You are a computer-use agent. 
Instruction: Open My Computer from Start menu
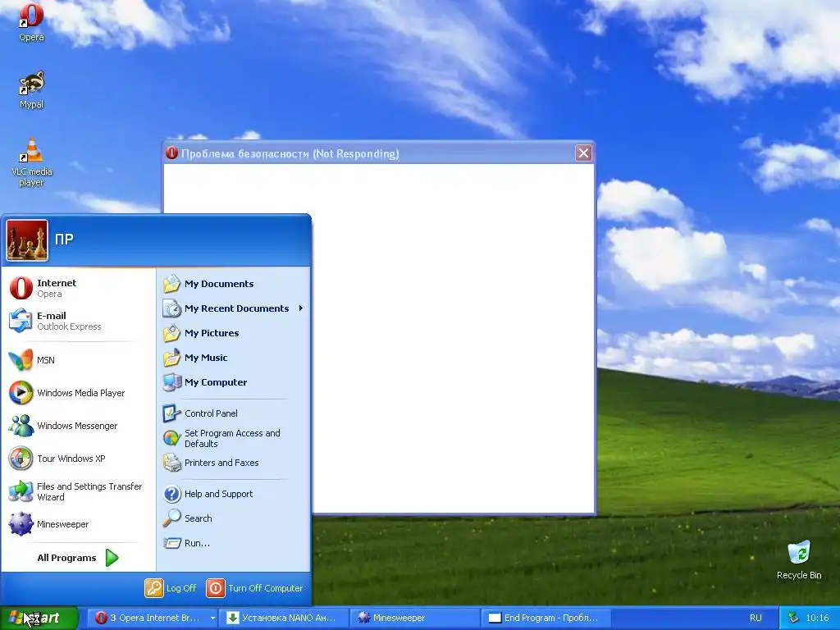234,382
